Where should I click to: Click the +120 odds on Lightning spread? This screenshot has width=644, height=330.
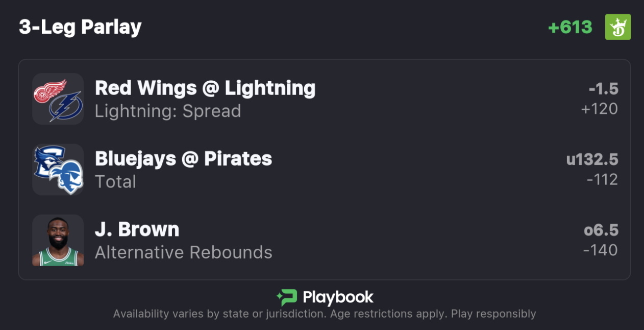click(599, 109)
